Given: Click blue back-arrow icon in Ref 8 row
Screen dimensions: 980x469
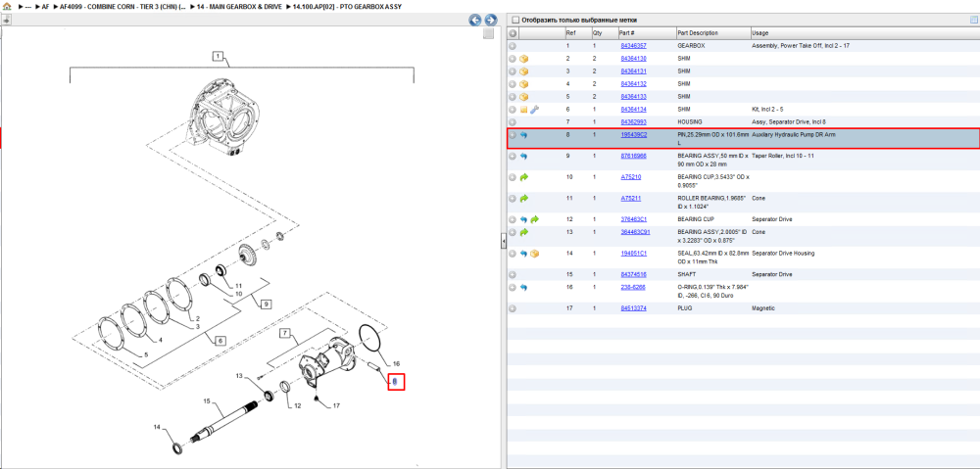Looking at the screenshot, I should click(523, 135).
